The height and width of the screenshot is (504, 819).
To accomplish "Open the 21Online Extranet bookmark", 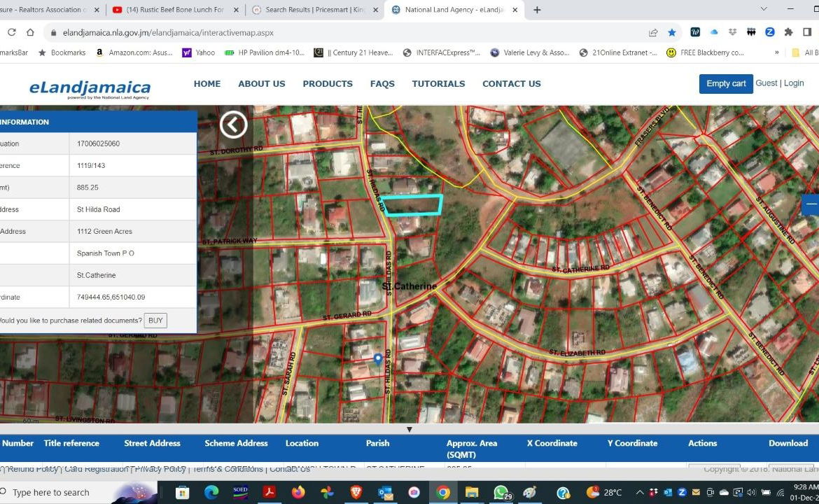I will 618,52.
